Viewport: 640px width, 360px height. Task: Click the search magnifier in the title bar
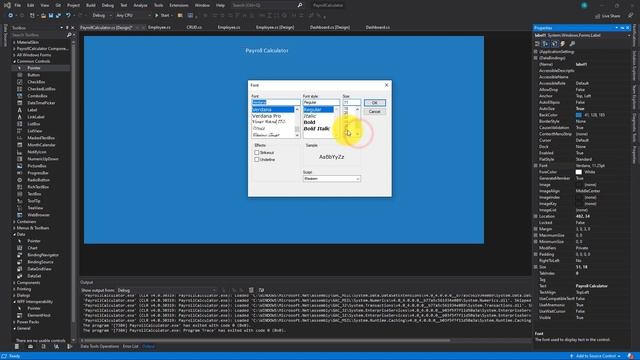pyautogui.click(x=300, y=5)
